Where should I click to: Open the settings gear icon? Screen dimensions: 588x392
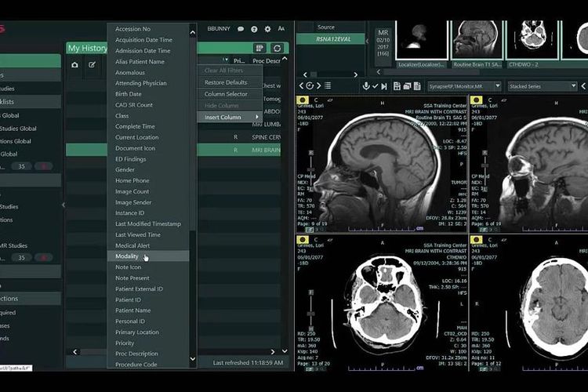(267, 29)
